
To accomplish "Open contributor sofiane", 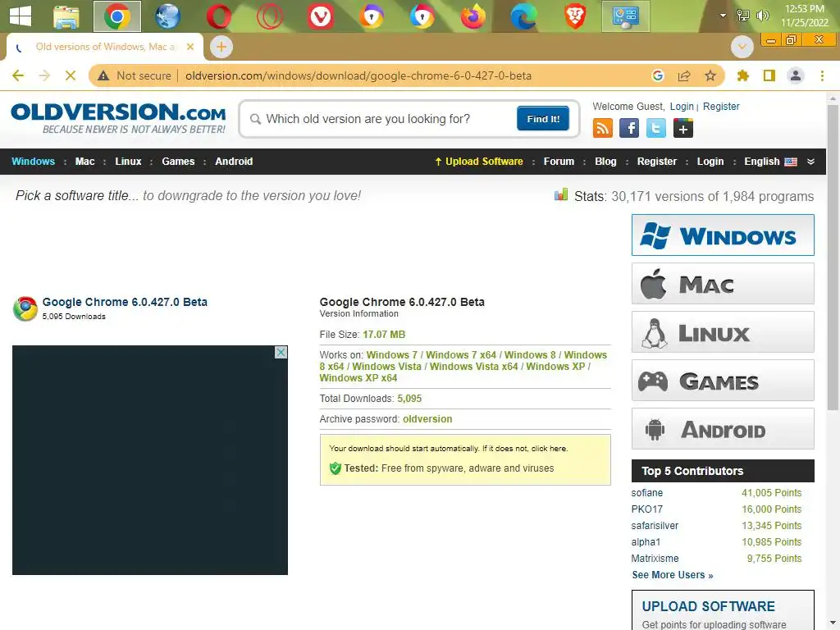I will click(646, 493).
